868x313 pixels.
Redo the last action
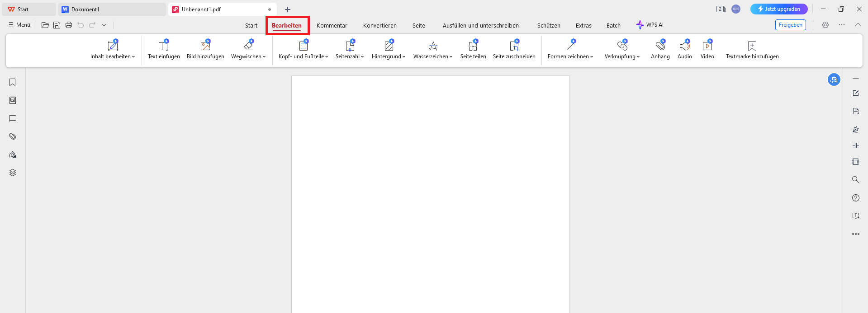point(92,25)
